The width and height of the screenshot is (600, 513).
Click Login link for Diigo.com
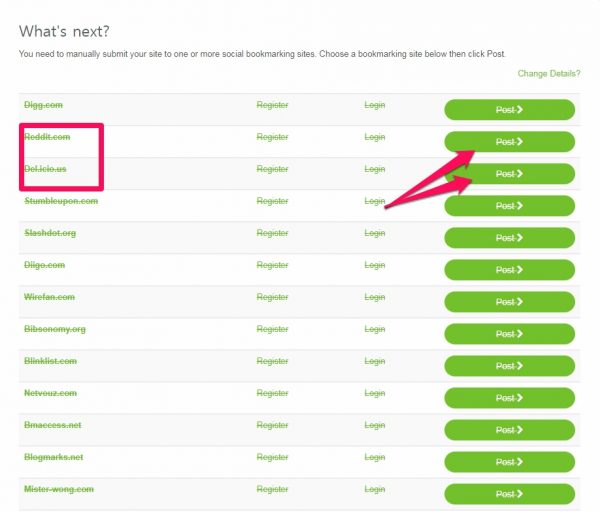[x=374, y=265]
